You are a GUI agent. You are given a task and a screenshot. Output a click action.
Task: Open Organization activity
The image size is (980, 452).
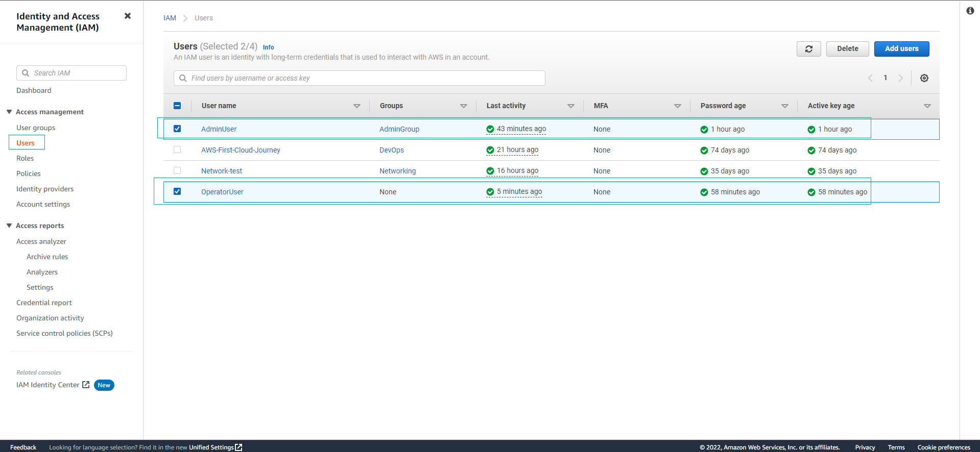tap(50, 318)
